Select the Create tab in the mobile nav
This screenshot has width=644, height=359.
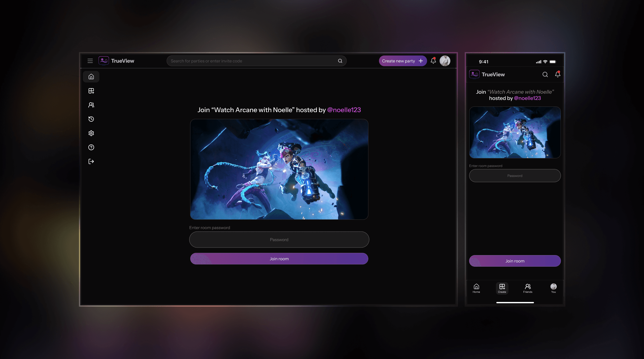point(502,288)
